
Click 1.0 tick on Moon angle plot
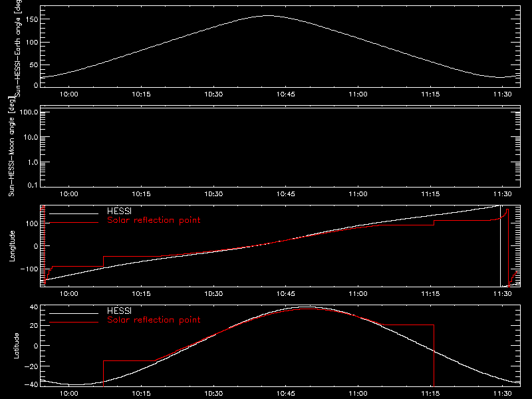pos(33,162)
